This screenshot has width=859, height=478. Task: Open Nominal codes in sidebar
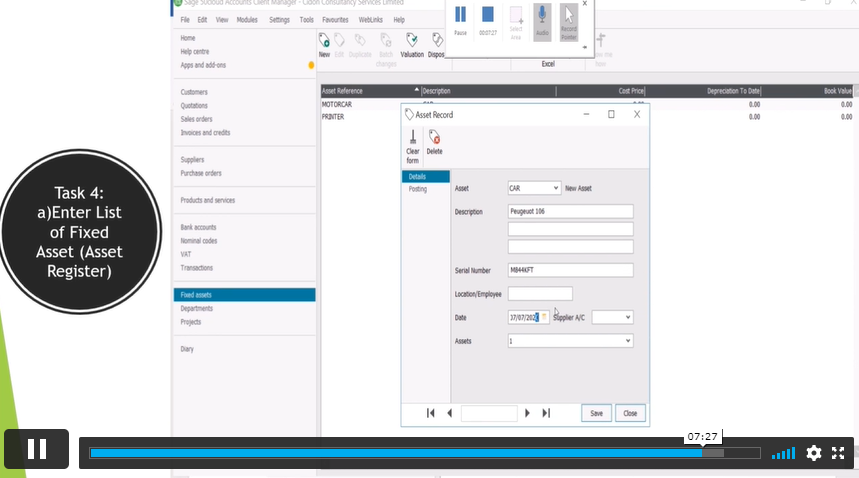coord(199,241)
